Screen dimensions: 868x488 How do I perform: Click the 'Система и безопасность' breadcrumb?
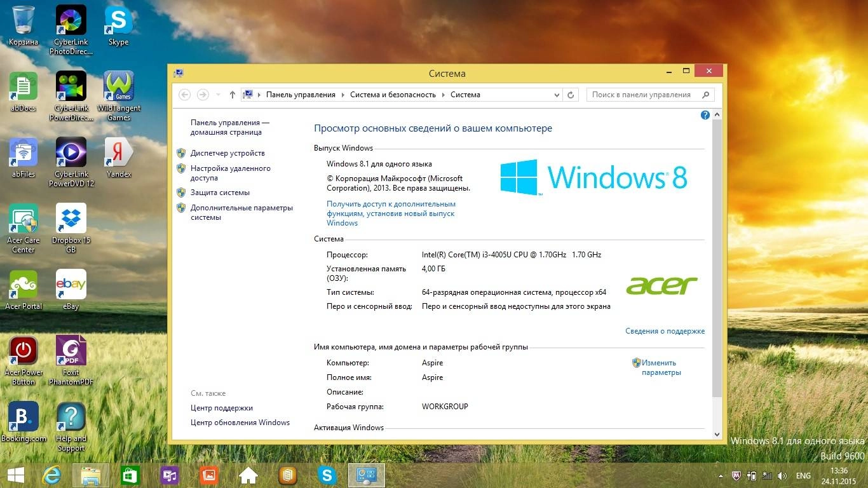(393, 95)
